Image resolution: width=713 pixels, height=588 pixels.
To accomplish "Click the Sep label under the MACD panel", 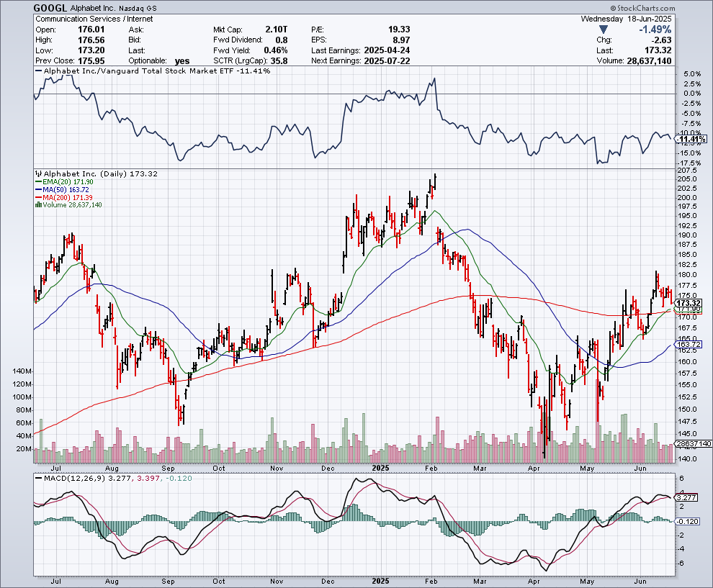I will [168, 582].
